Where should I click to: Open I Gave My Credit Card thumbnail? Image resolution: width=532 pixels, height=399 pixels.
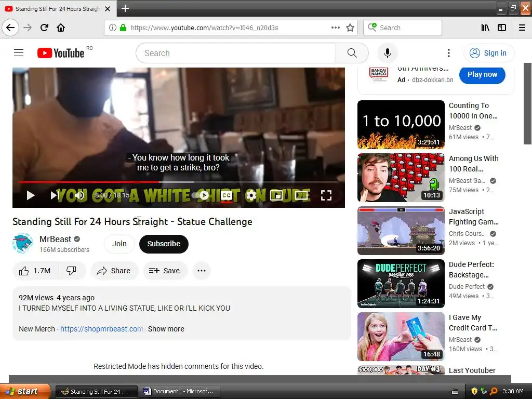click(x=401, y=337)
